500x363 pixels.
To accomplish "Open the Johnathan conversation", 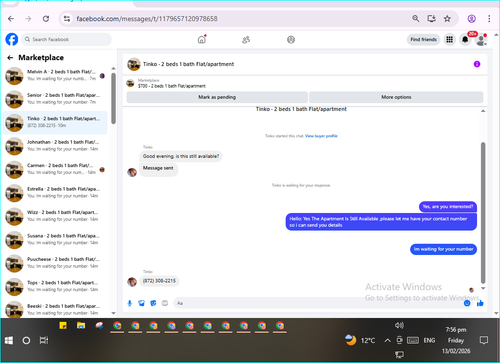I will tap(55, 146).
